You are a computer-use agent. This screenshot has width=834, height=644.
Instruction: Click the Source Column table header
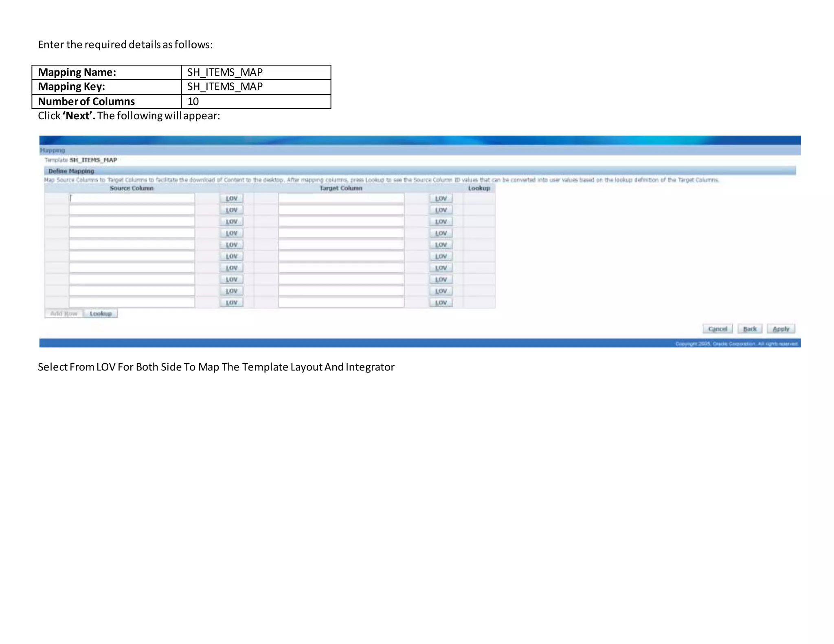point(132,188)
